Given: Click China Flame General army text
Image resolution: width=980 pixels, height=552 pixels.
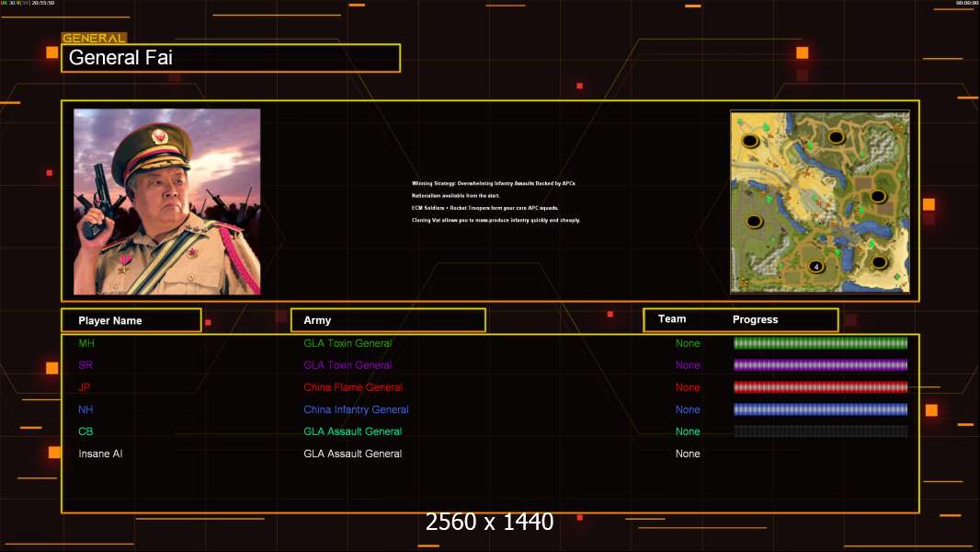Looking at the screenshot, I should (352, 387).
